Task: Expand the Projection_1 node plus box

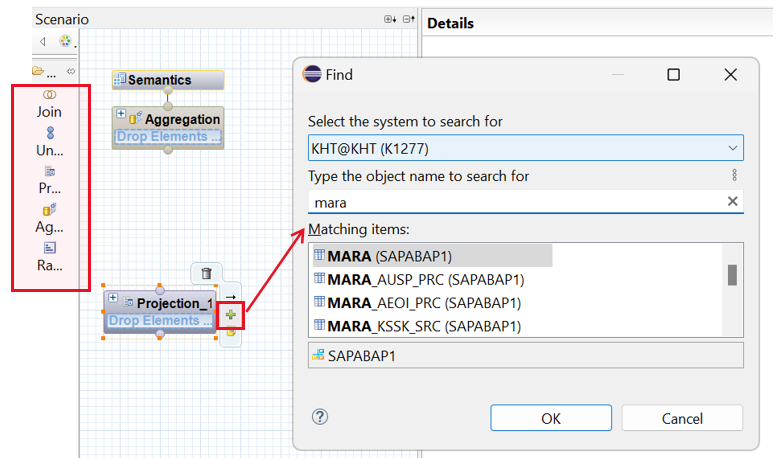Action: coord(113,298)
